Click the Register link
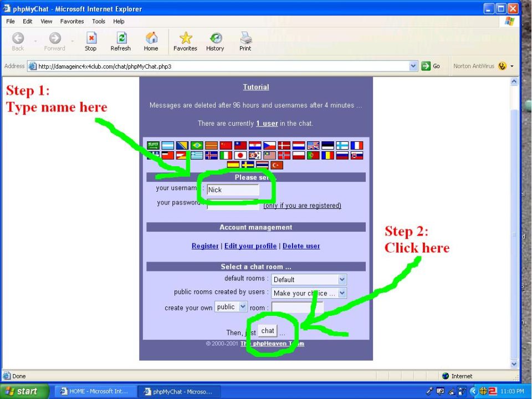Image resolution: width=532 pixels, height=399 pixels. coord(205,246)
